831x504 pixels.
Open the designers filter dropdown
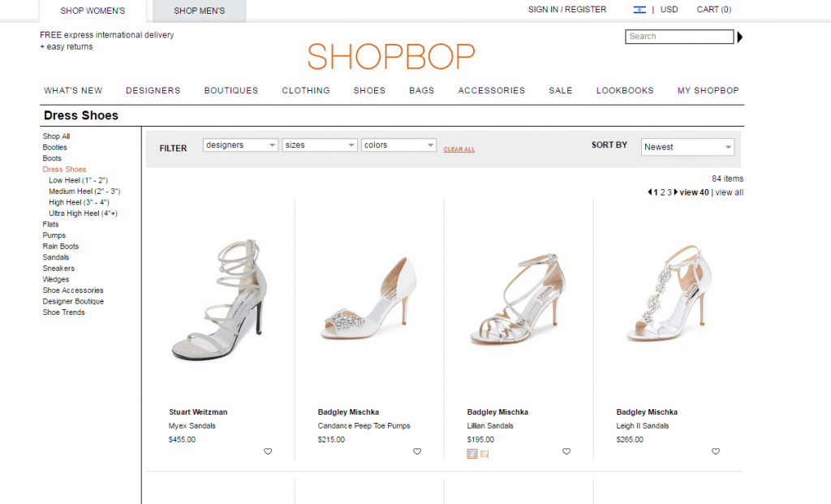coord(240,145)
